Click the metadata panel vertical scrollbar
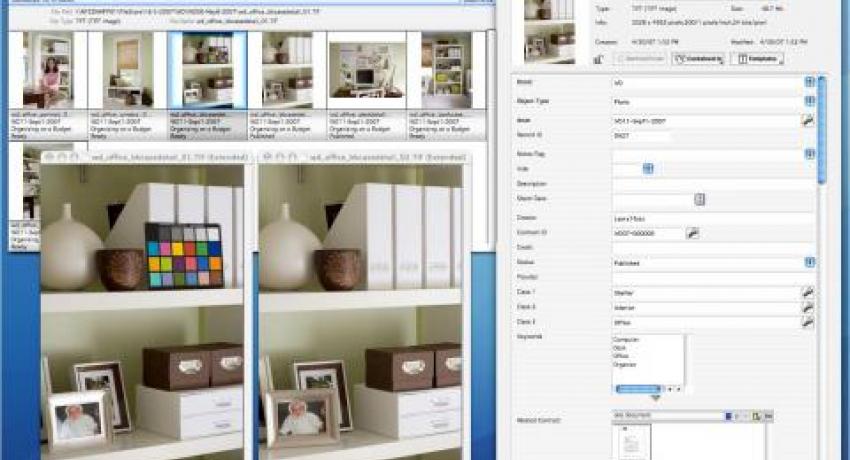 point(821,130)
